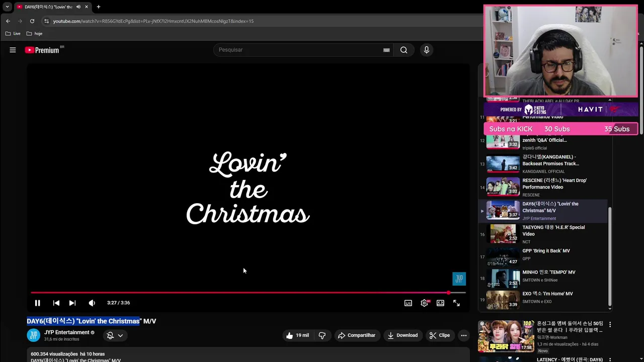Viewport: 644px width, 362px height.
Task: Skip to next video in playlist
Action: click(x=72, y=303)
